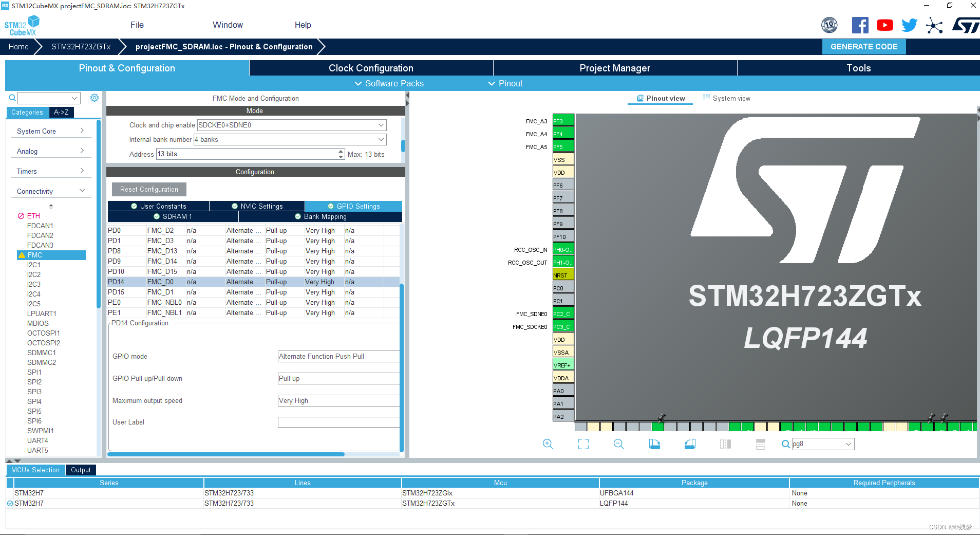Switch to A->Z listing
980x535 pixels.
pyautogui.click(x=61, y=112)
